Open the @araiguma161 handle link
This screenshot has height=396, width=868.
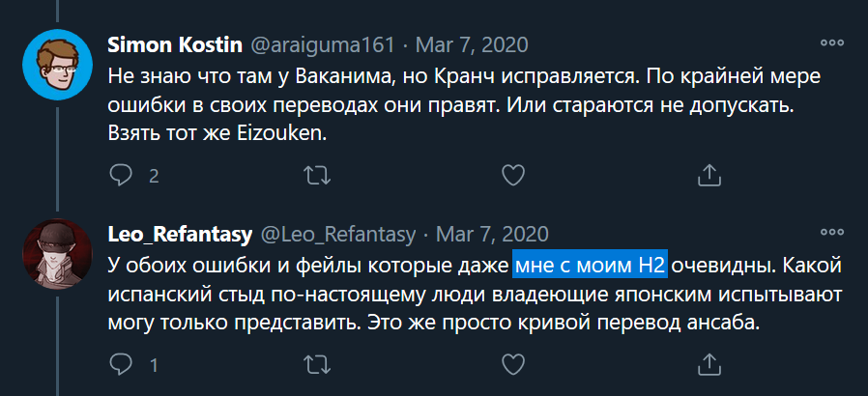click(322, 44)
